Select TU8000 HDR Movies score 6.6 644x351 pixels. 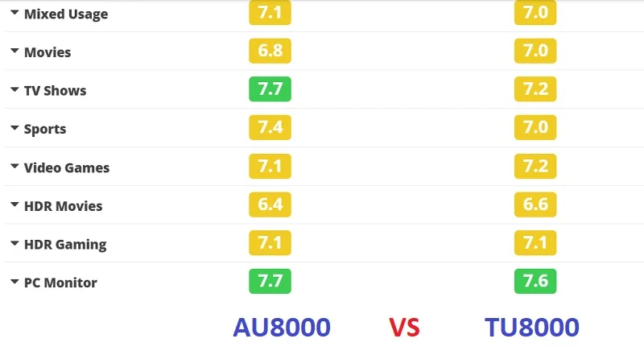pyautogui.click(x=535, y=204)
